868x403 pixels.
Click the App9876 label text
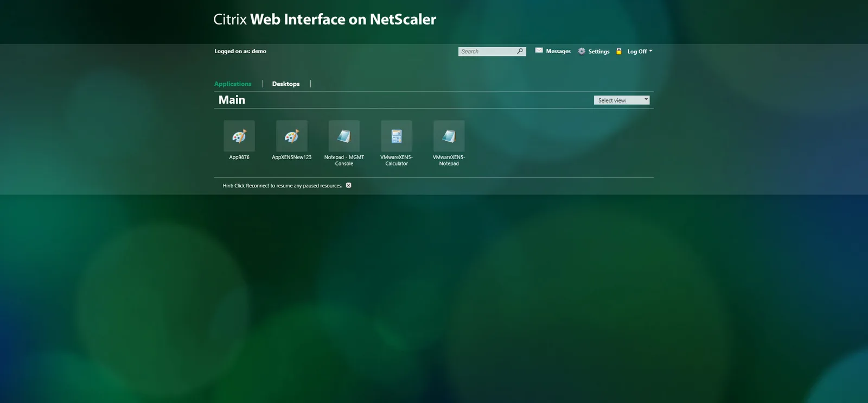click(x=239, y=158)
